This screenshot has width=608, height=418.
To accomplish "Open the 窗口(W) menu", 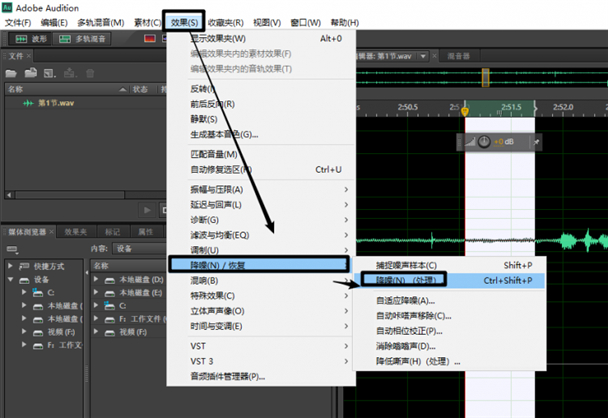I will (306, 23).
